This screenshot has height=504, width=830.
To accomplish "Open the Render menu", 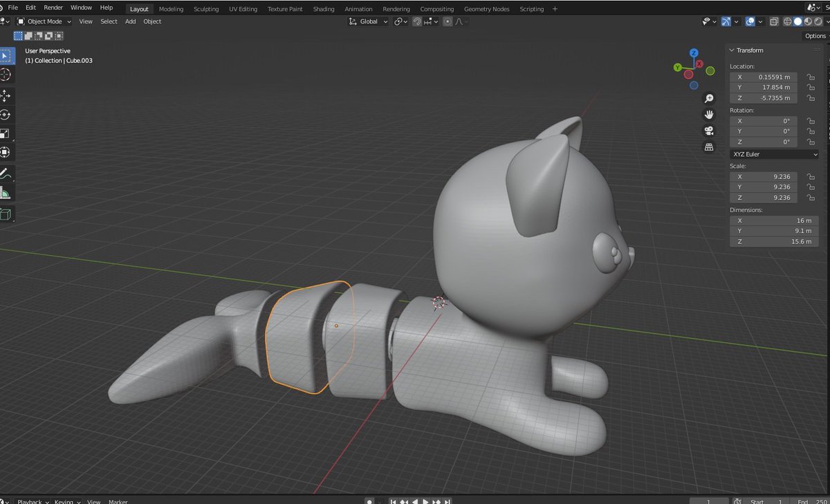I will pos(53,8).
